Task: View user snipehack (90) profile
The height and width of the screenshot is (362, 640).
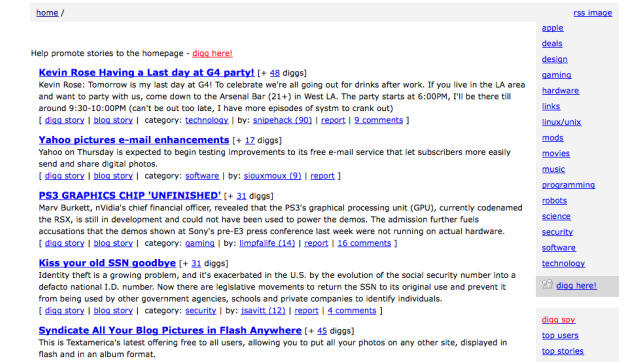Action: (282, 120)
